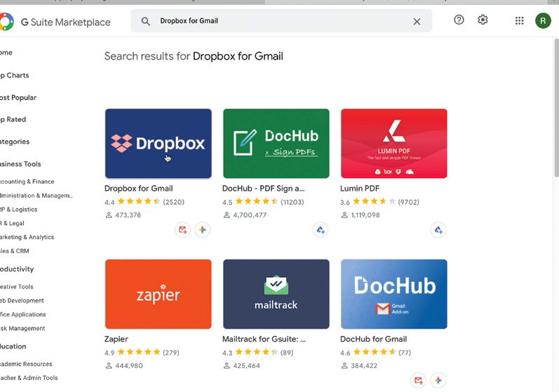Image resolution: width=559 pixels, height=392 pixels.
Task: Open the Dropbox app thumbnail
Action: tap(159, 144)
